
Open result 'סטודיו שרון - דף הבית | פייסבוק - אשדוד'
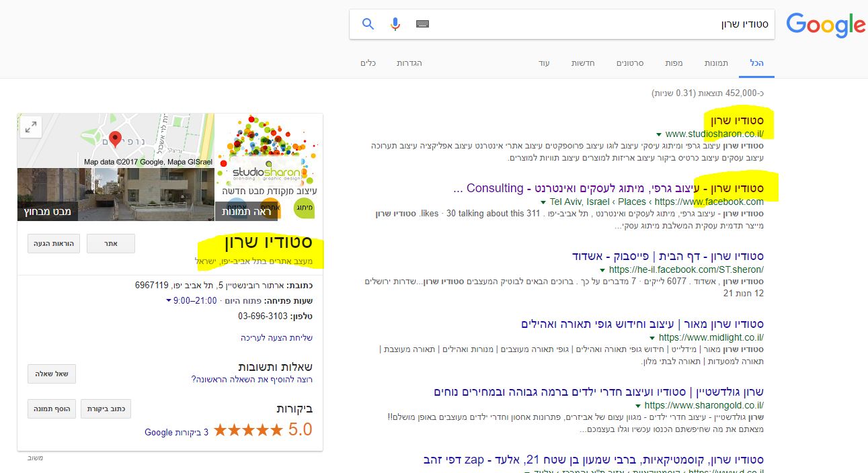pos(668,256)
